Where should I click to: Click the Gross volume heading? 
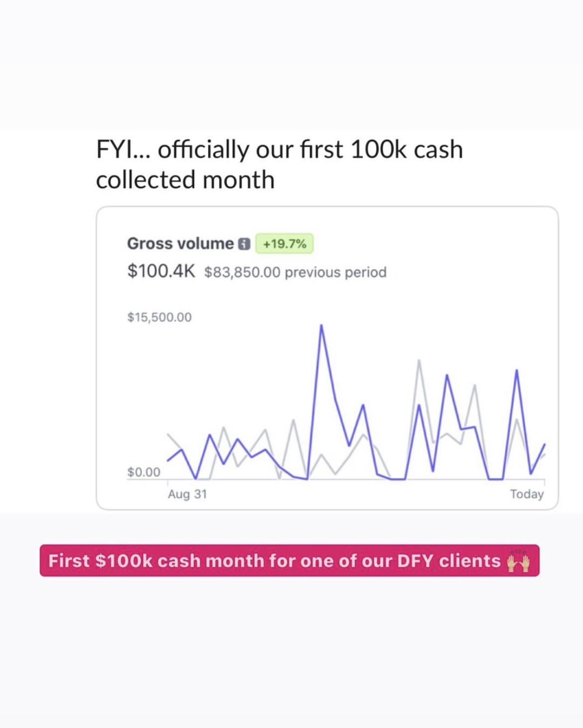pos(180,243)
